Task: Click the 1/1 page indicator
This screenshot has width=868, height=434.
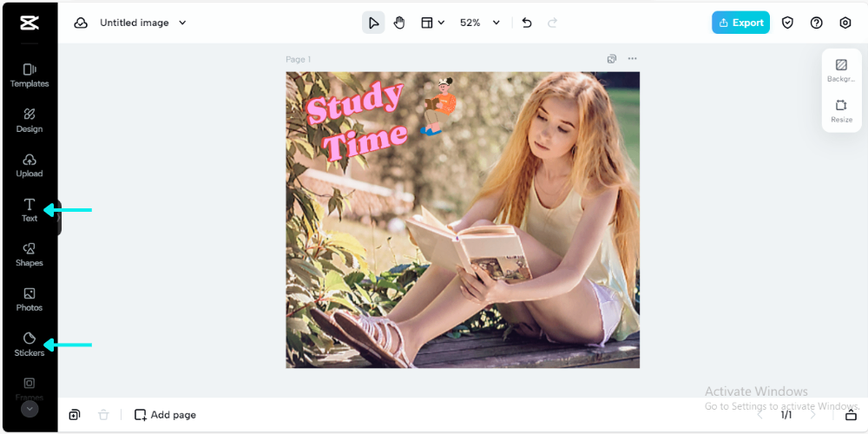Action: (786, 415)
